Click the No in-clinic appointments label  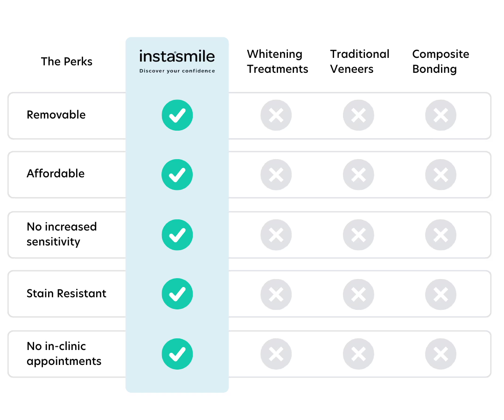tap(63, 354)
